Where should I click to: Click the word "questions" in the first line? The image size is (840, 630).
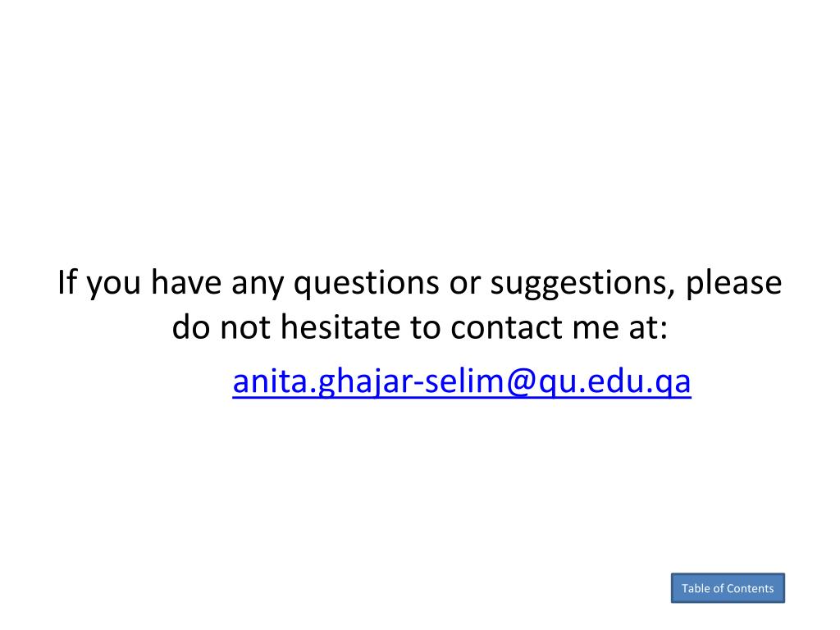click(367, 283)
